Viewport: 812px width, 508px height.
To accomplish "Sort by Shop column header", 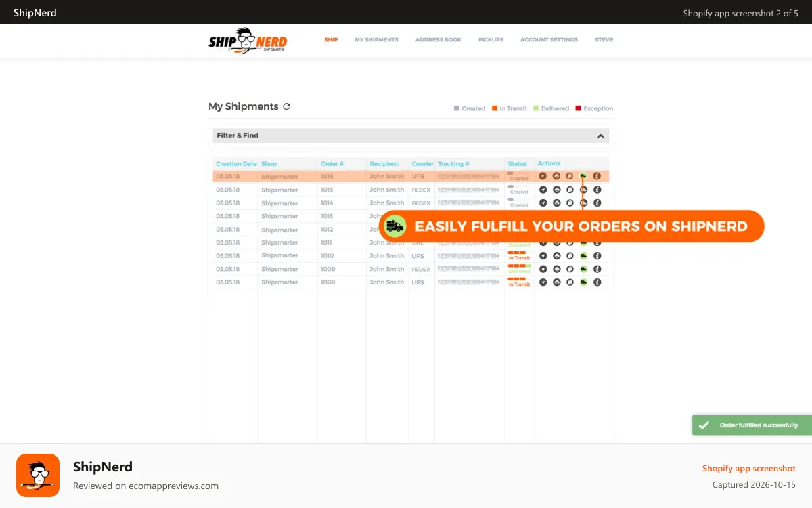I will (x=269, y=164).
